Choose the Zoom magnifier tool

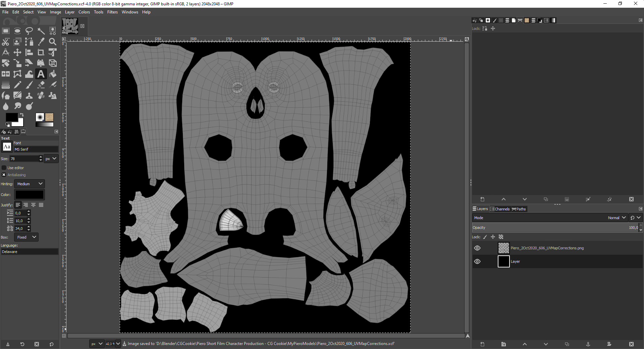point(52,42)
